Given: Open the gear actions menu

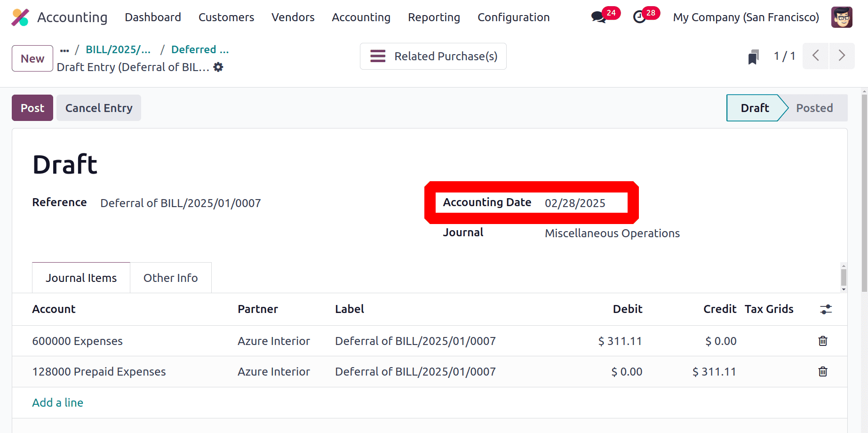Looking at the screenshot, I should 218,67.
